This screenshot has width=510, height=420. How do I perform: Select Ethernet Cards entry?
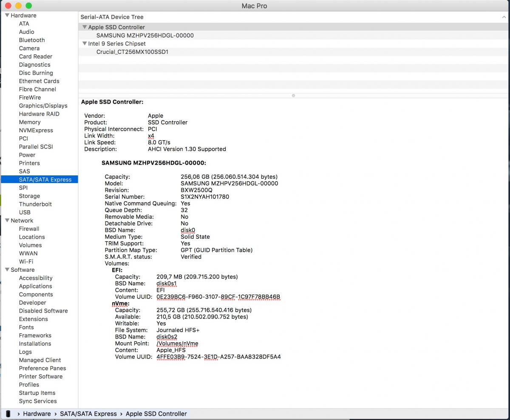click(39, 81)
